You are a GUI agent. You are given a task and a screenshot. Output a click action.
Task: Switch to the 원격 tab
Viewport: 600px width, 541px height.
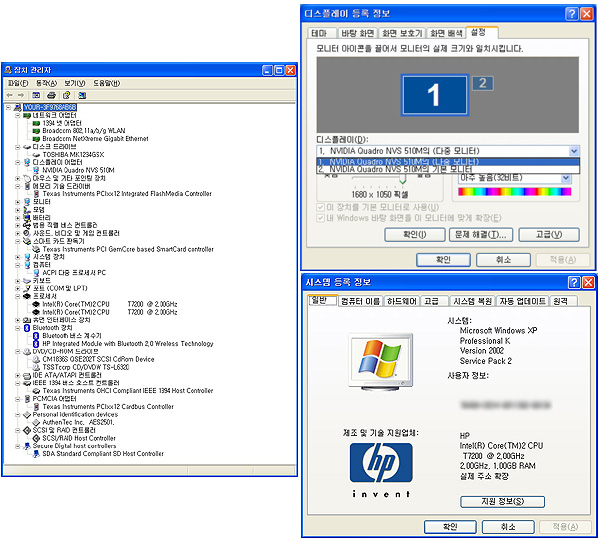561,301
